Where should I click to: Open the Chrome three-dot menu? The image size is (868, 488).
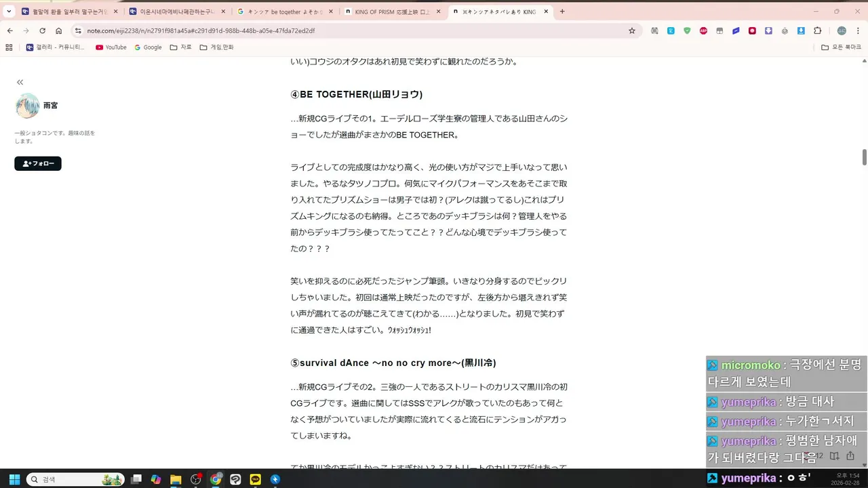coord(858,30)
